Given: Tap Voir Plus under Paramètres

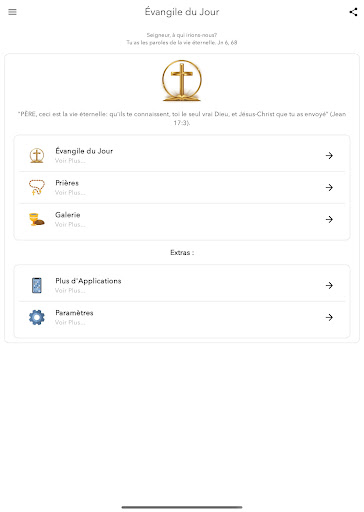Looking at the screenshot, I should click(x=70, y=323).
